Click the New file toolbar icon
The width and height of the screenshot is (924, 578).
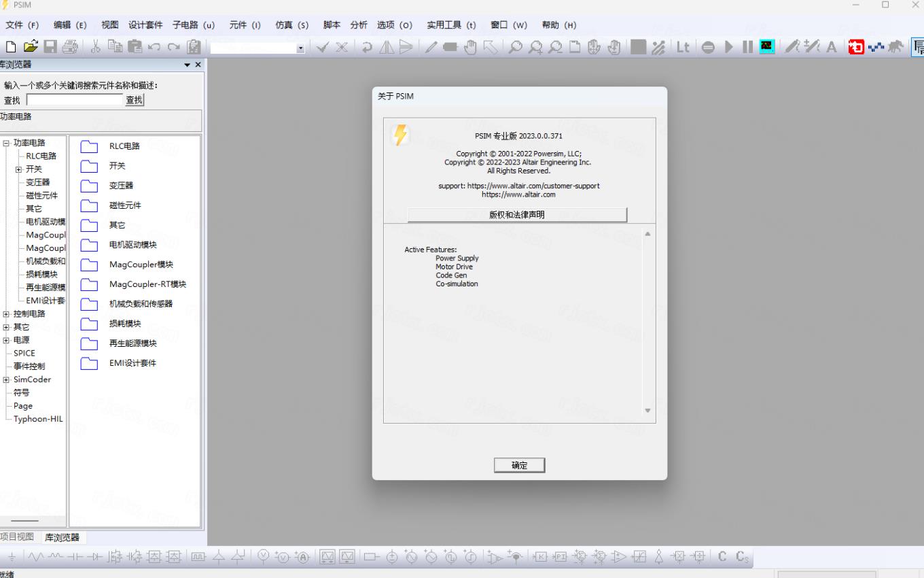(11, 47)
